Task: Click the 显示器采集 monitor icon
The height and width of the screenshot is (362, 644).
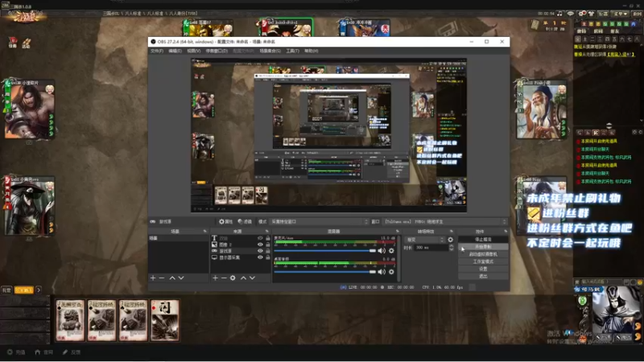Action: click(214, 257)
